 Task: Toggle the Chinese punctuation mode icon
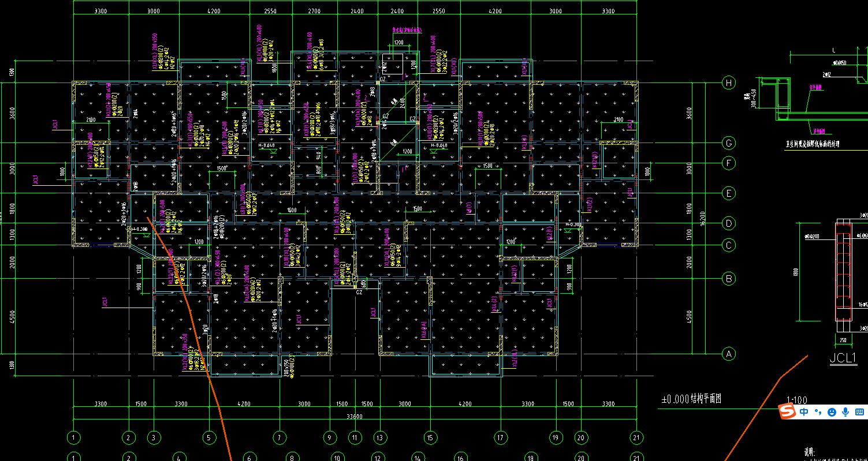(818, 412)
